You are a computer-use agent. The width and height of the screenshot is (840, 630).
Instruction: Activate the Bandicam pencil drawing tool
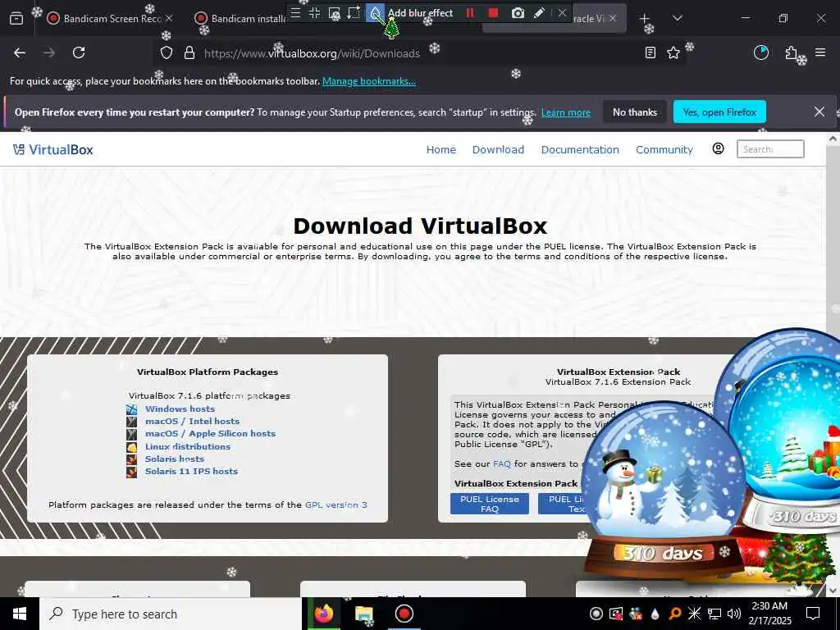[540, 13]
